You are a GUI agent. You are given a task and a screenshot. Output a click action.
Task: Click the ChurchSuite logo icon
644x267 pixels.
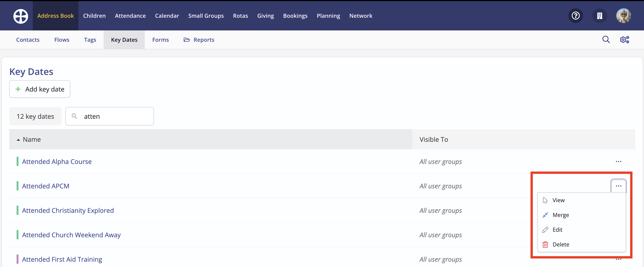[21, 16]
